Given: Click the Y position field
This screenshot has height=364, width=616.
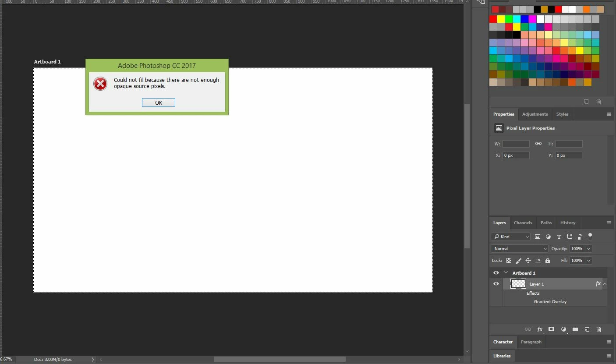Looking at the screenshot, I should (x=569, y=155).
